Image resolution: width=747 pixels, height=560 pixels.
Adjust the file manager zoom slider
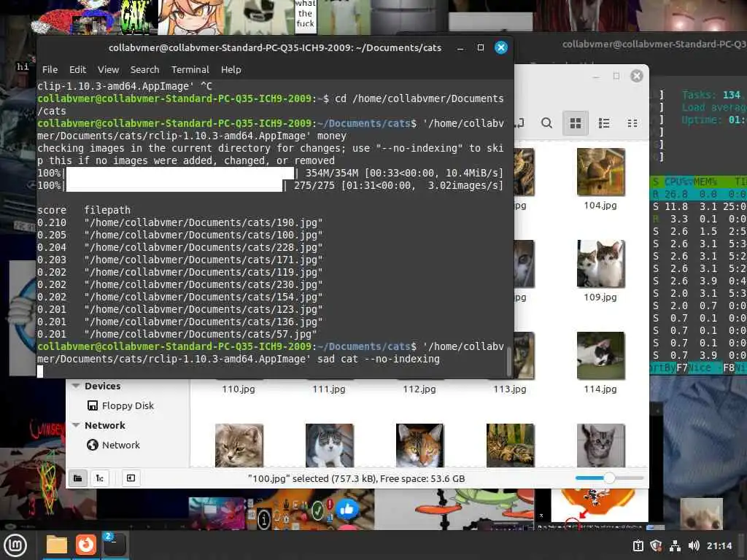[609, 478]
